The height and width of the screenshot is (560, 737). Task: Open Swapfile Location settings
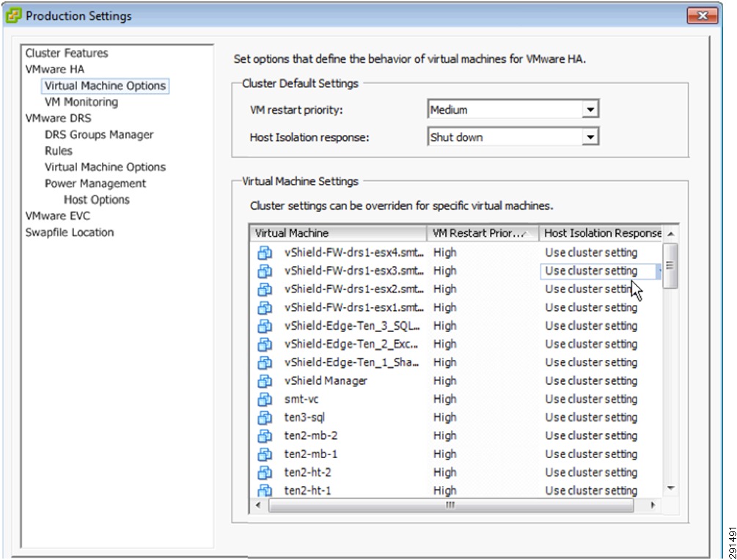point(70,232)
